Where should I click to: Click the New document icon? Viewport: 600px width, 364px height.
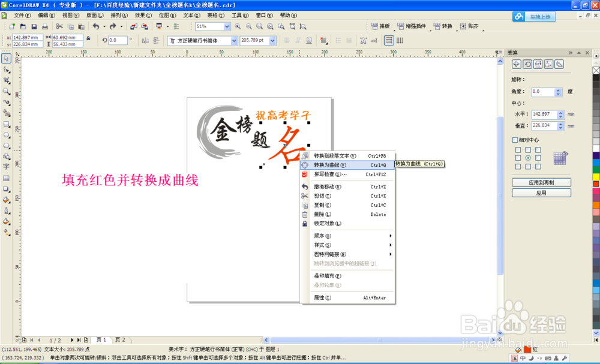coord(12,26)
